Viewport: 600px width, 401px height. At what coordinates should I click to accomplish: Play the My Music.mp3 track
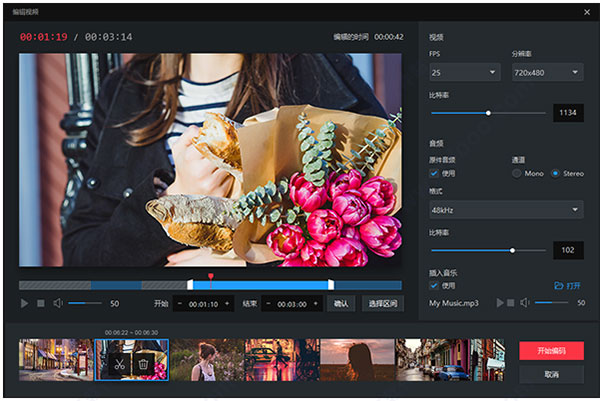coord(500,303)
